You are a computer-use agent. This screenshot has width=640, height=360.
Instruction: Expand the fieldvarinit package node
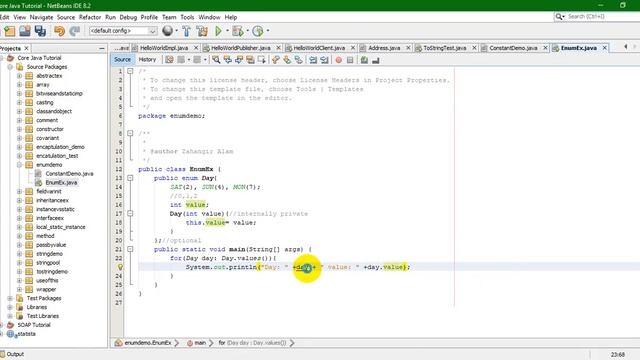click(19, 191)
